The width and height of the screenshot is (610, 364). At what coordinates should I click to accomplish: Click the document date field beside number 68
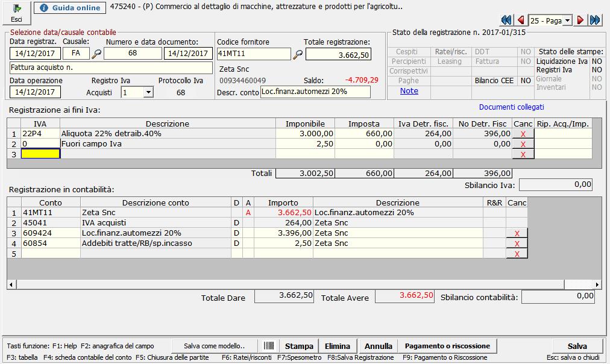(188, 53)
